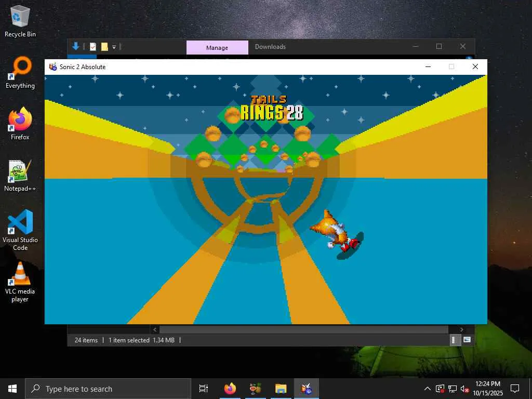
Task: Minimize the Sonic 2 Absolute window
Action: [428, 66]
